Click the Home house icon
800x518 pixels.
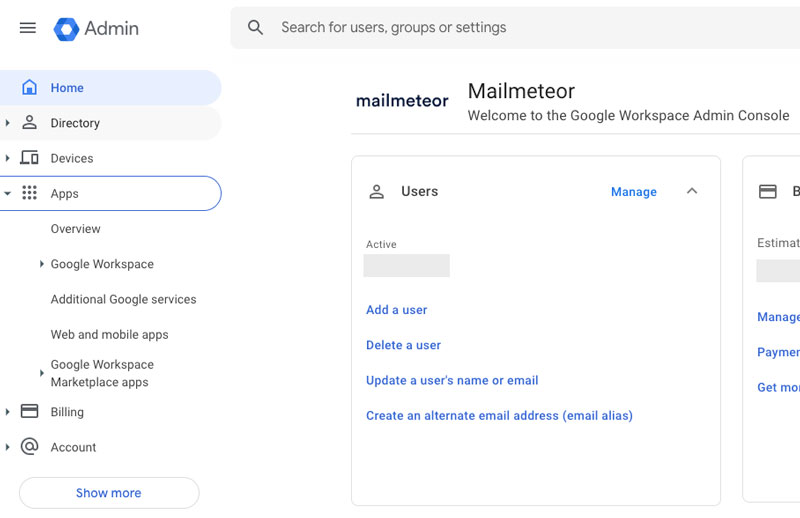coord(29,87)
